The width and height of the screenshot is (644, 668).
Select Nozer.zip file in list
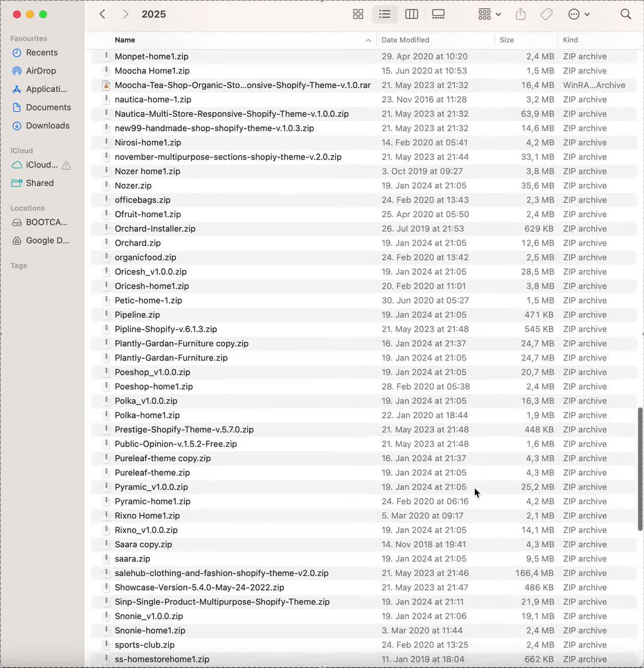(x=133, y=186)
